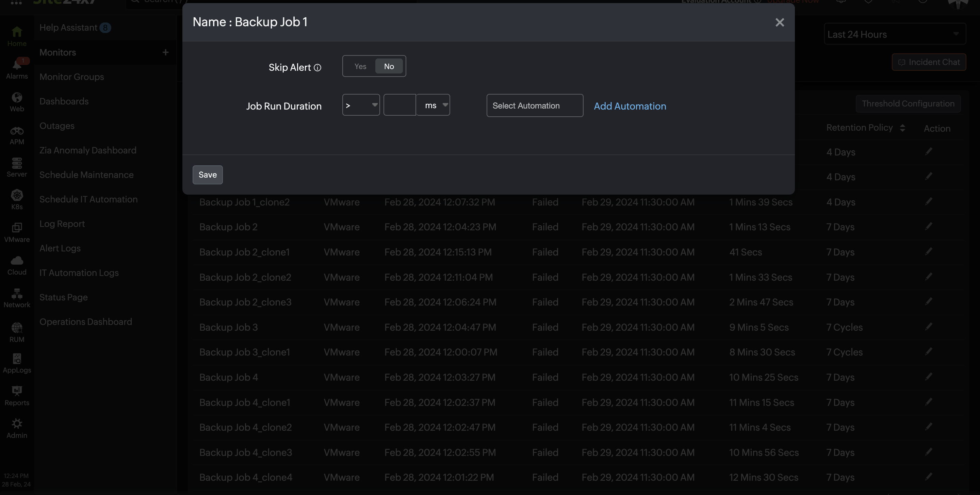Viewport: 980px width, 495px height.
Task: Open the Last 24 Hours time range selector
Action: [894, 34]
